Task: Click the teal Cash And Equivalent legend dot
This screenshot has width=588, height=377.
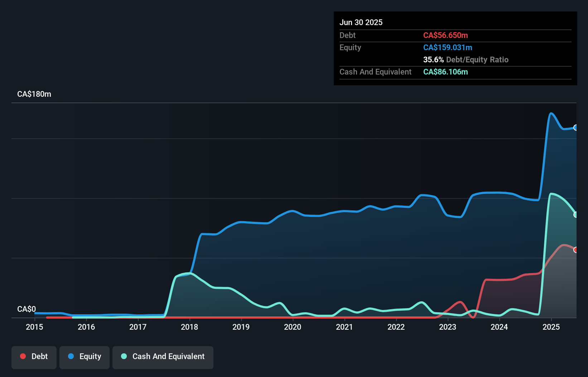Action: pyautogui.click(x=123, y=356)
